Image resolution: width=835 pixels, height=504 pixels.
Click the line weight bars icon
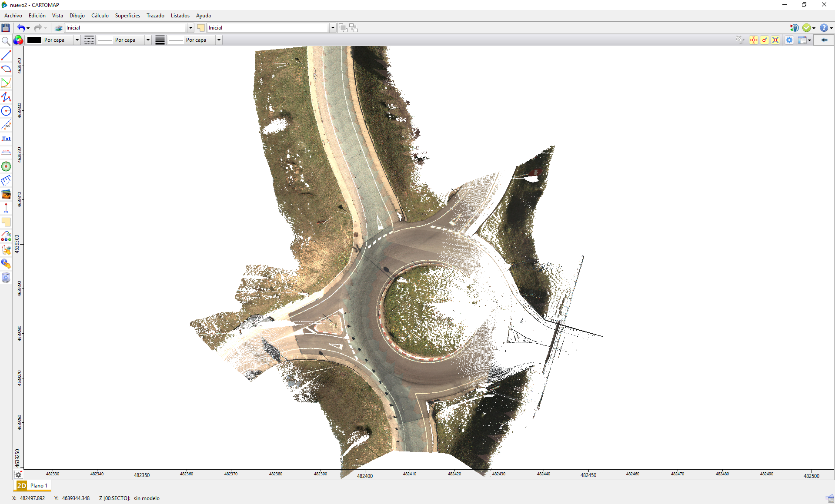click(x=160, y=40)
